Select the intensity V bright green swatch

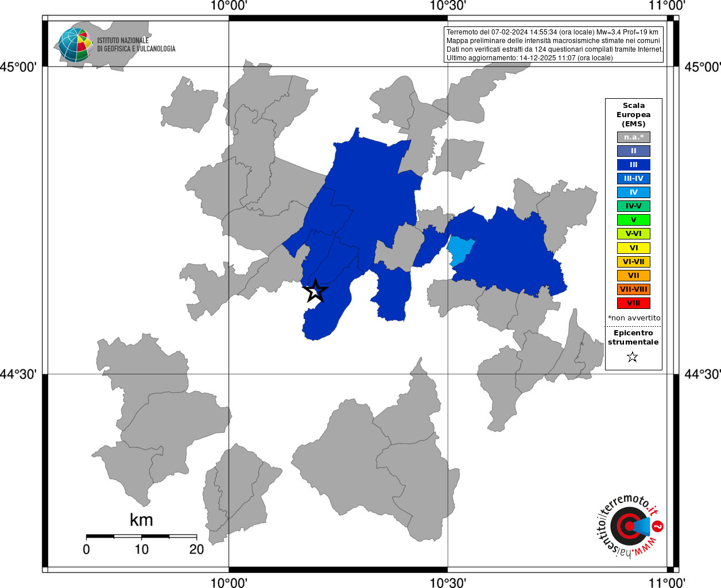(x=634, y=220)
